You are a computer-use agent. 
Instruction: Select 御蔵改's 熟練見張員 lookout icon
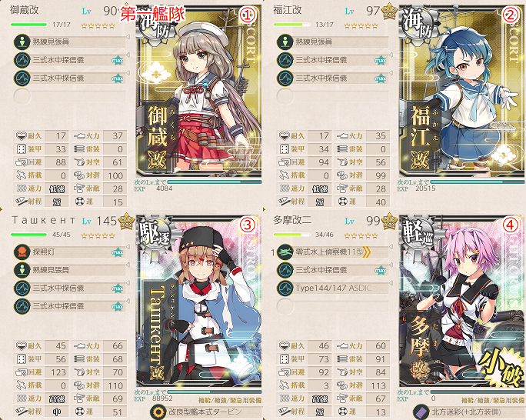[22, 42]
